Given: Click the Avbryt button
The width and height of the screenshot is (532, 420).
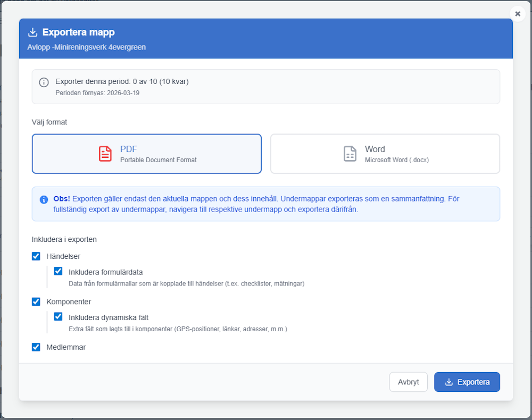Looking at the screenshot, I should pos(408,382).
